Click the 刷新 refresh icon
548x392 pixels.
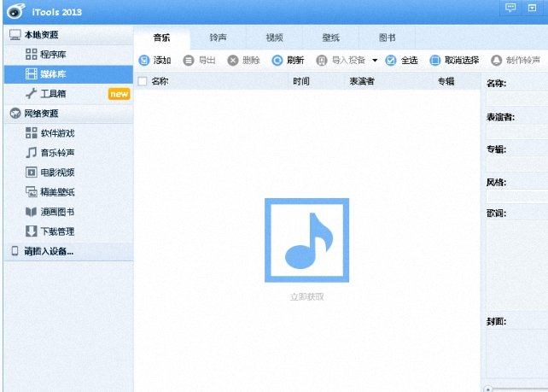pyautogui.click(x=277, y=61)
